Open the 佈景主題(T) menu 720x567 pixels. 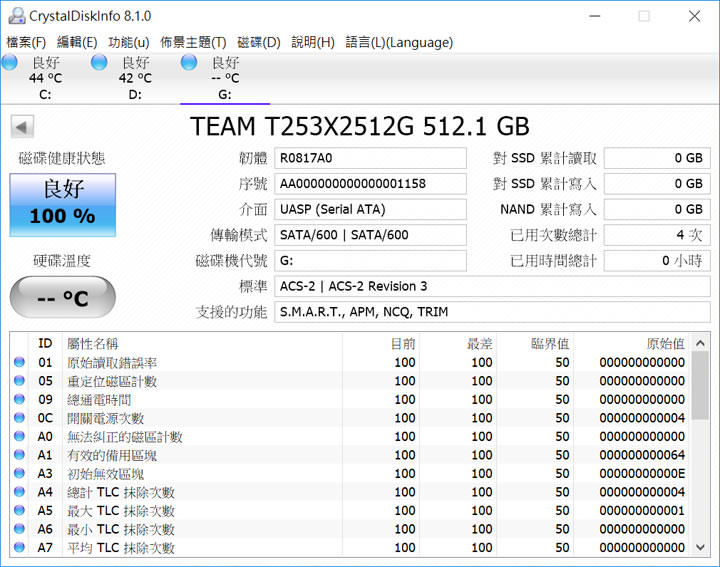(193, 42)
